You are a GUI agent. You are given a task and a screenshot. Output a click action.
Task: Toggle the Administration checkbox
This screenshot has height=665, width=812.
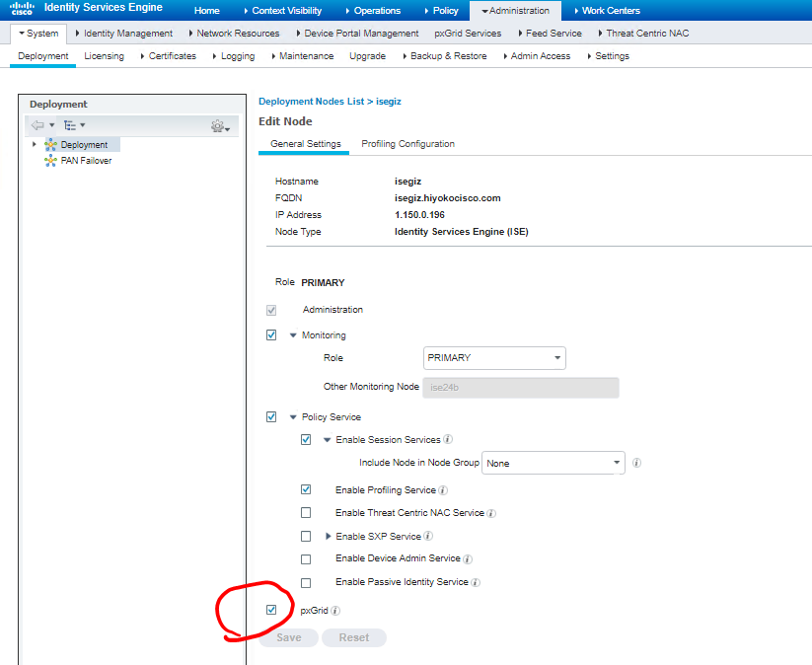(271, 310)
